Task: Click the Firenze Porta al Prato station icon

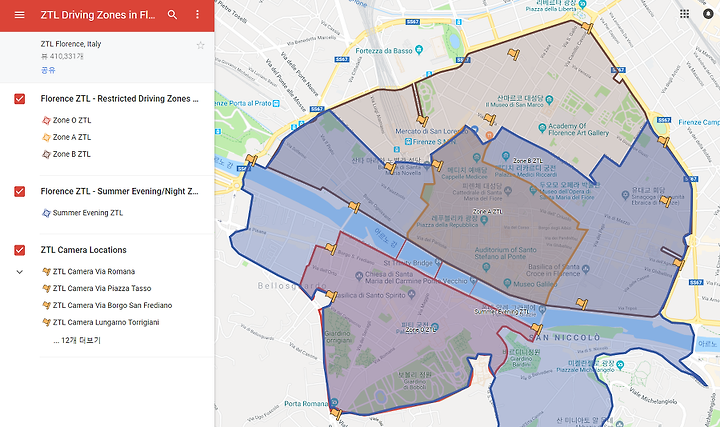Action: 276,104
